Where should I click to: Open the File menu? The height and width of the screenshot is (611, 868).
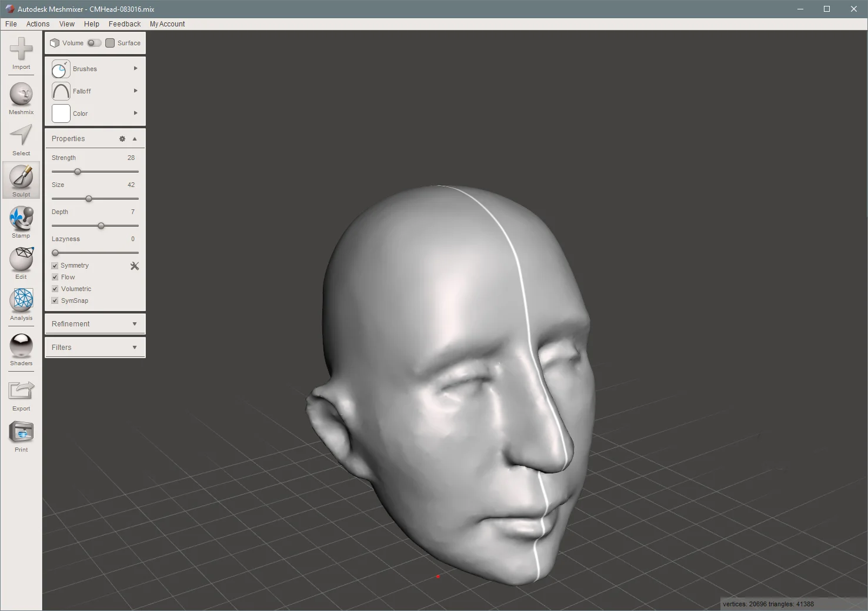11,24
